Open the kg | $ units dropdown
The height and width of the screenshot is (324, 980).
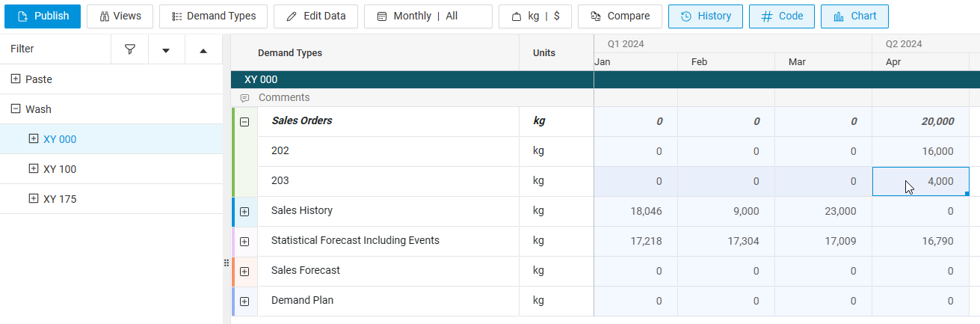coord(534,16)
